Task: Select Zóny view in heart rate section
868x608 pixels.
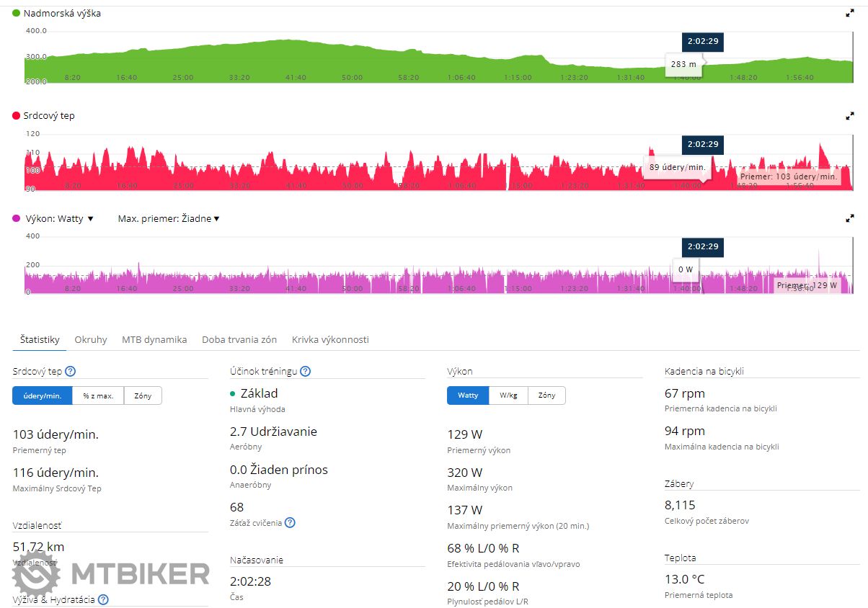Action: 143,395
